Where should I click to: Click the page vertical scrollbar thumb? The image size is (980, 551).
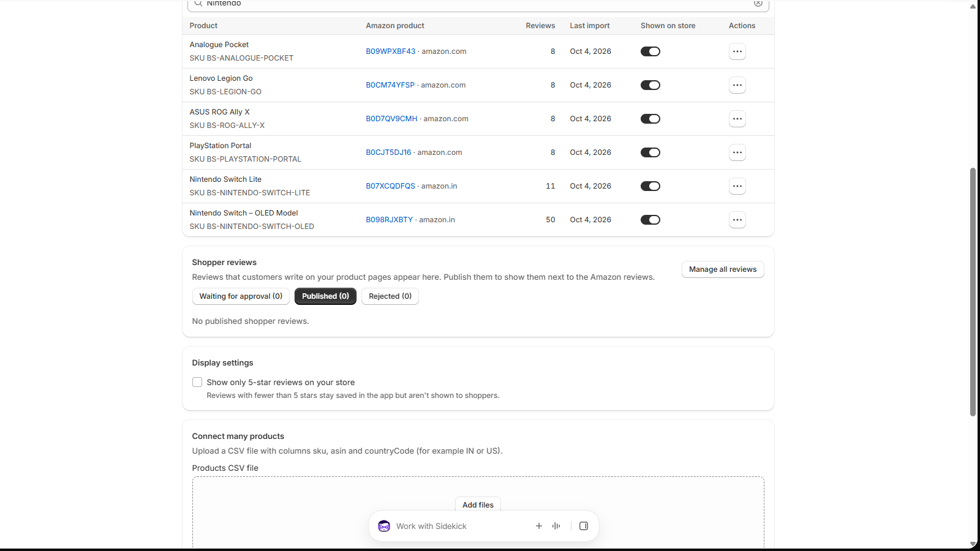click(973, 291)
